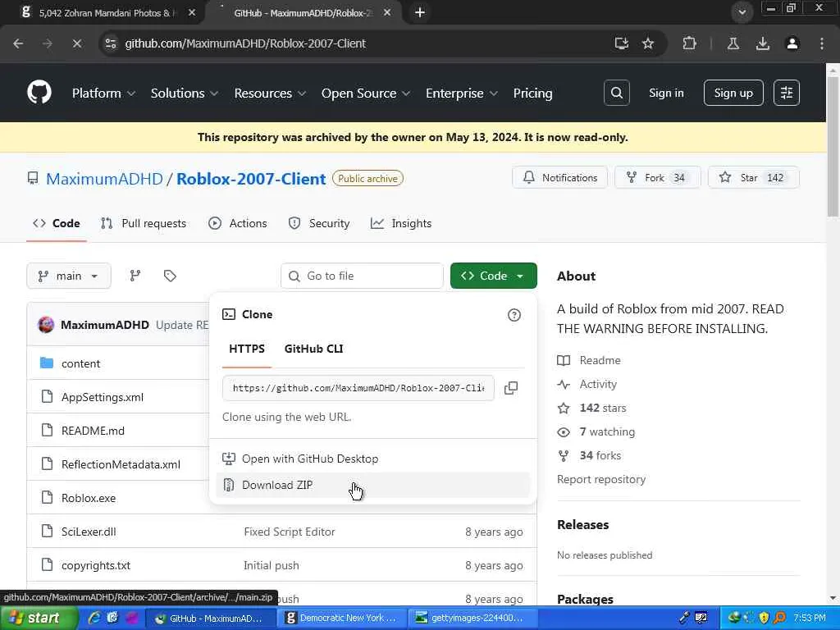Screen dimensions: 840x630
Task: View branches via the branch icon
Action: click(135, 276)
